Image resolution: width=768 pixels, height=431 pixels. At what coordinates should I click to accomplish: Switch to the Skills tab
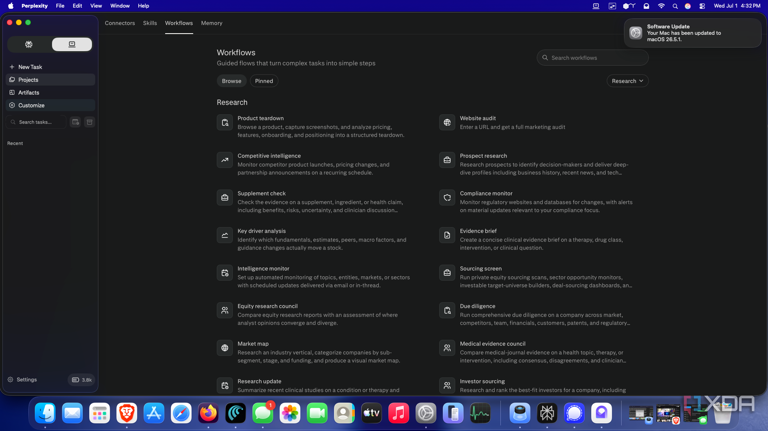click(150, 23)
